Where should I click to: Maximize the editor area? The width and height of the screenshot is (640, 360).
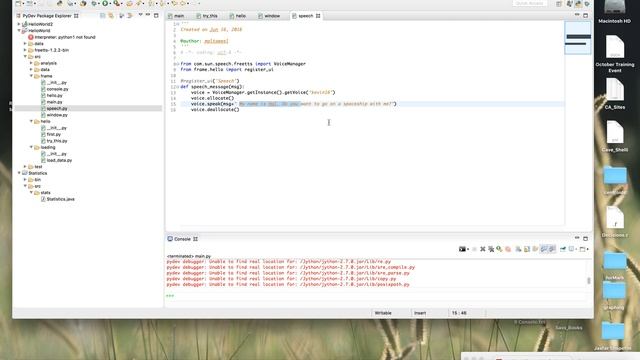coord(585,15)
